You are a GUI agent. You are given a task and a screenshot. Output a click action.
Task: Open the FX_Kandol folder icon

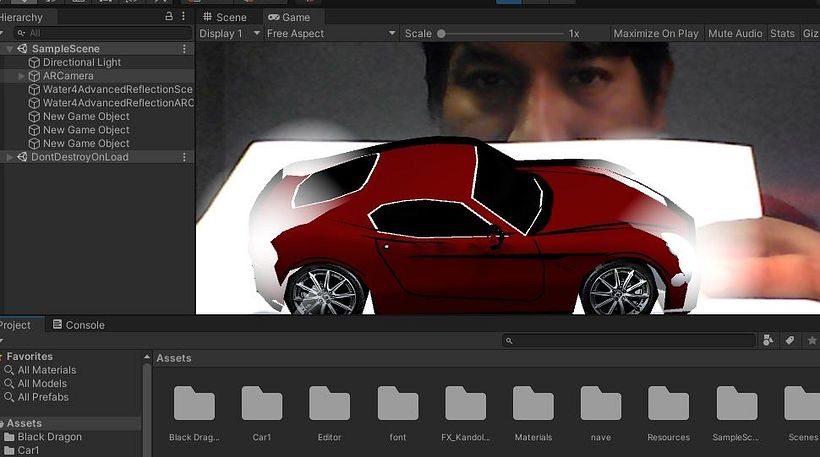pos(465,403)
